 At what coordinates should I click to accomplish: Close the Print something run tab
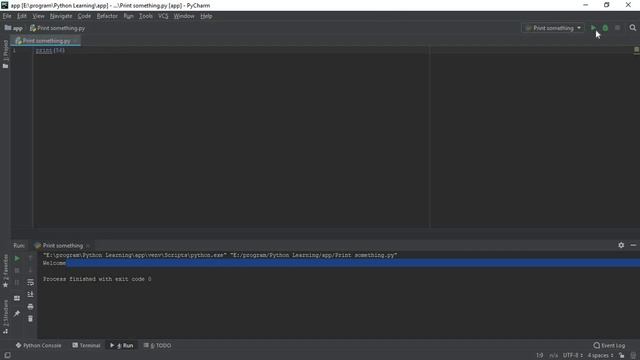tap(88, 246)
